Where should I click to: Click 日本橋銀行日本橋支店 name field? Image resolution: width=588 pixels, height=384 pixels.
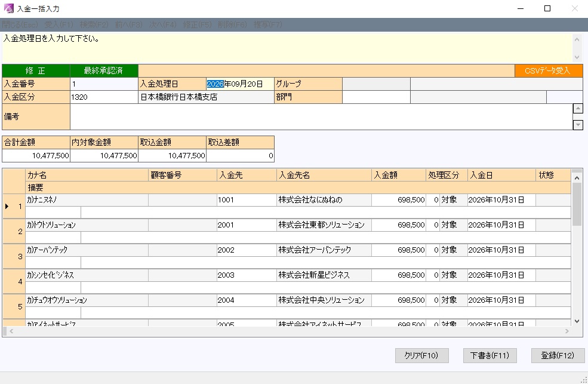pyautogui.click(x=207, y=97)
